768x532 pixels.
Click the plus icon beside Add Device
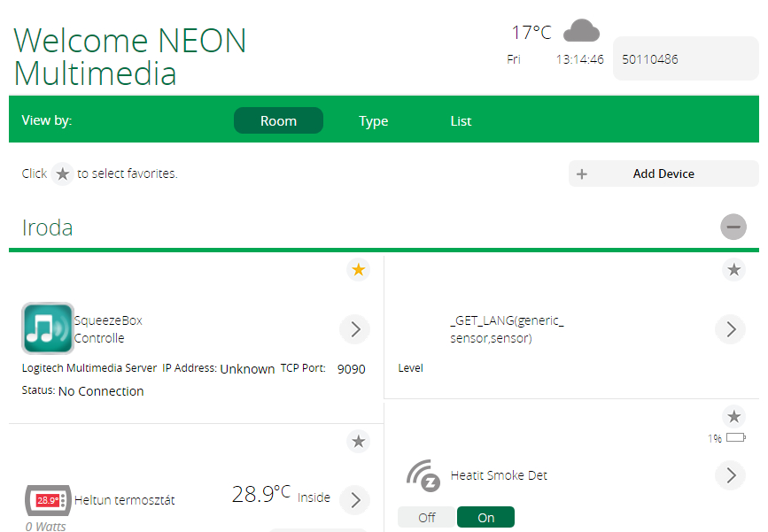[x=582, y=174]
